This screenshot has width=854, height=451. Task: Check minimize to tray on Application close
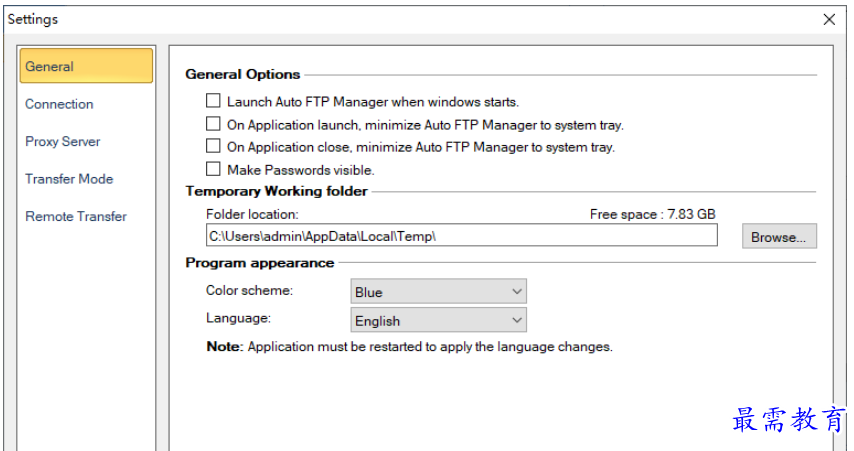point(213,146)
